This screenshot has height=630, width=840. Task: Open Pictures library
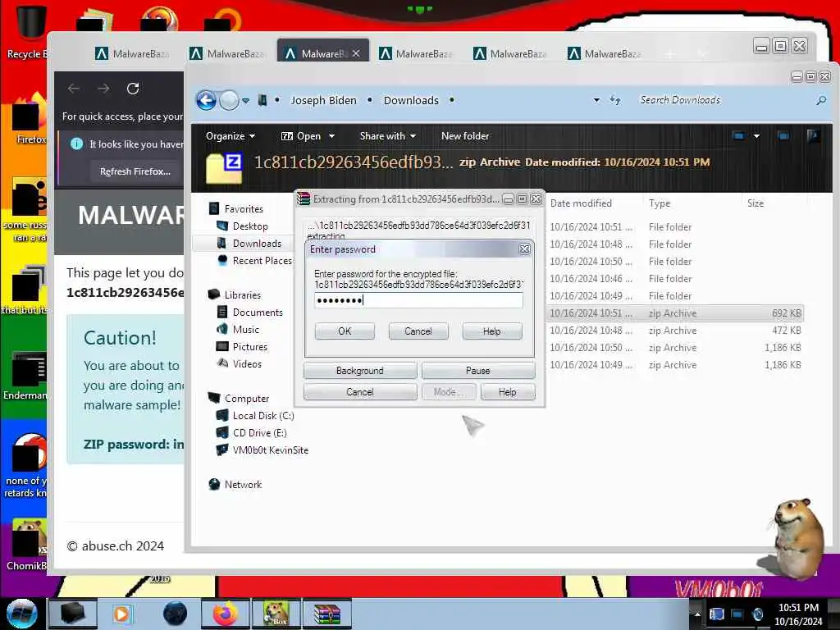click(249, 347)
